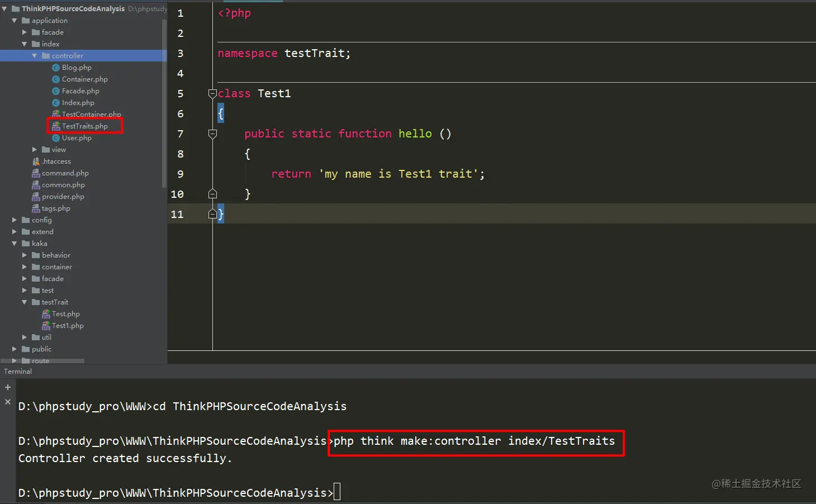Click the extend folder icon
The width and height of the screenshot is (816, 504).
[26, 232]
